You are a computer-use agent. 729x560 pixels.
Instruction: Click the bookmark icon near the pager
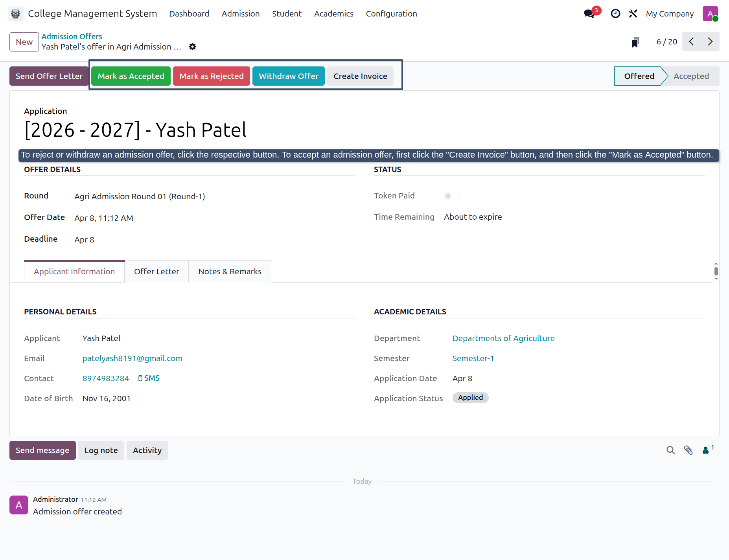635,42
